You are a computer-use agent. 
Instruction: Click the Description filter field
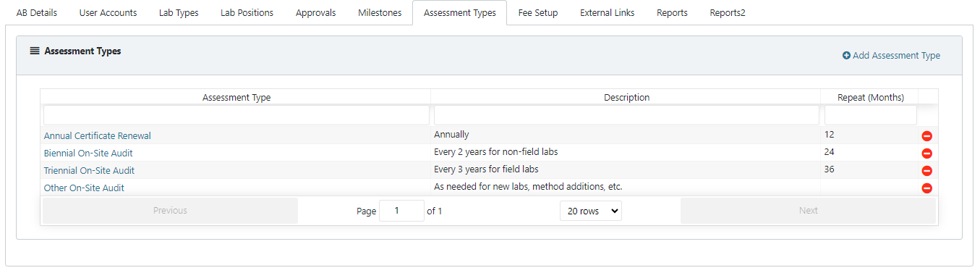point(626,115)
